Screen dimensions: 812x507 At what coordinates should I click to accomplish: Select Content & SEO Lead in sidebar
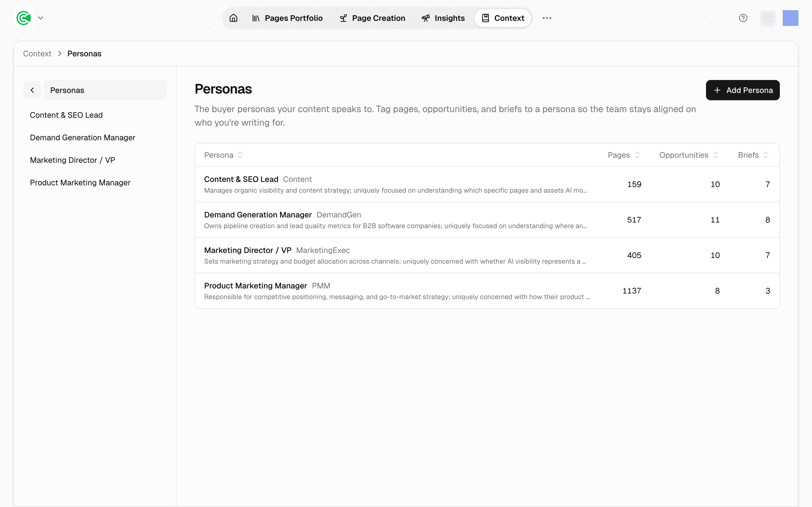pos(67,115)
